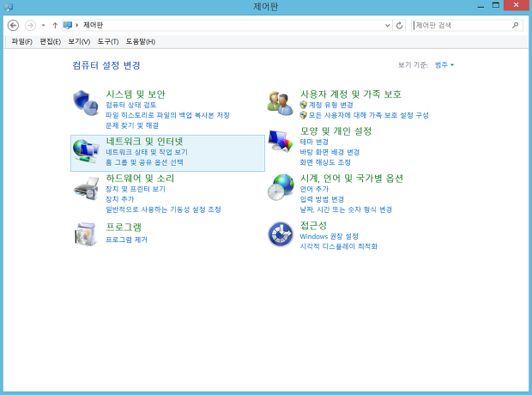Open the Programs disc box icon

point(86,234)
